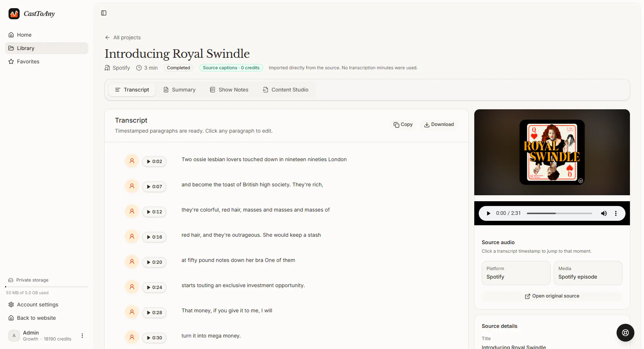644x349 pixels.
Task: Open the Admin account options menu
Action: click(x=82, y=336)
